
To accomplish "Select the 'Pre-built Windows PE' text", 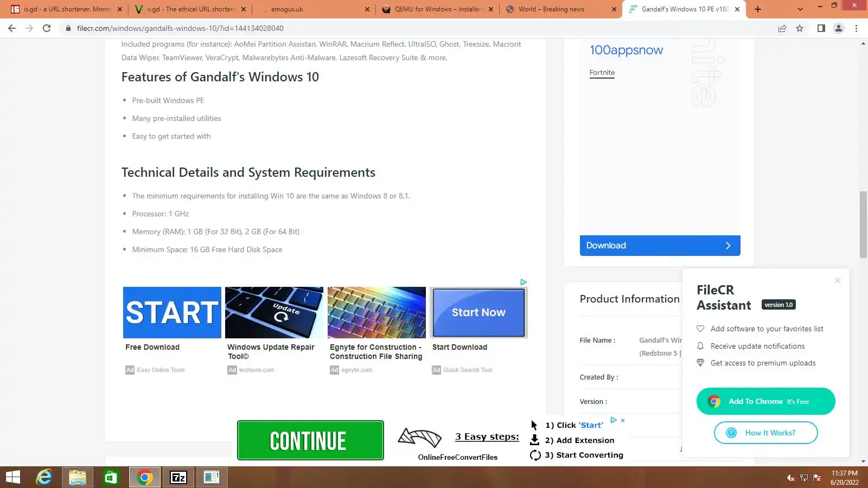I will [168, 100].
